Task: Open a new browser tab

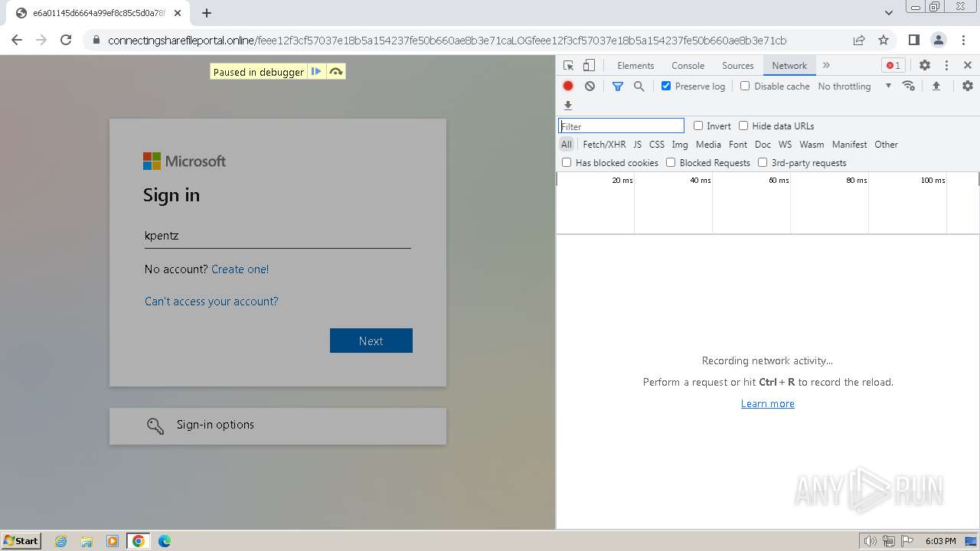Action: [x=207, y=13]
